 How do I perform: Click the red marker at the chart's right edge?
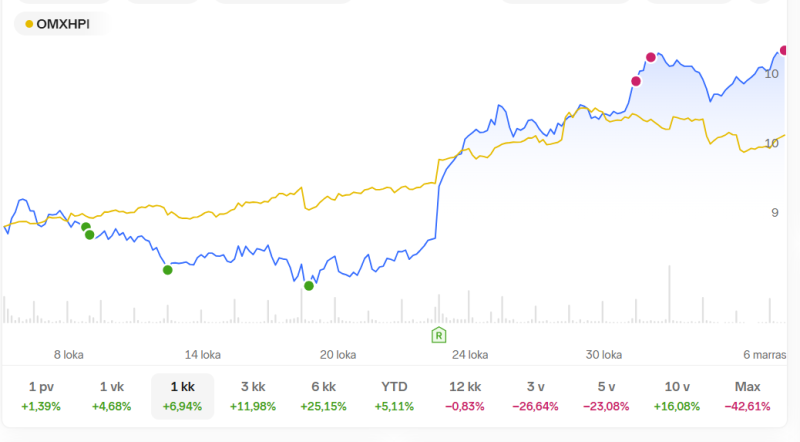pyautogui.click(x=784, y=50)
